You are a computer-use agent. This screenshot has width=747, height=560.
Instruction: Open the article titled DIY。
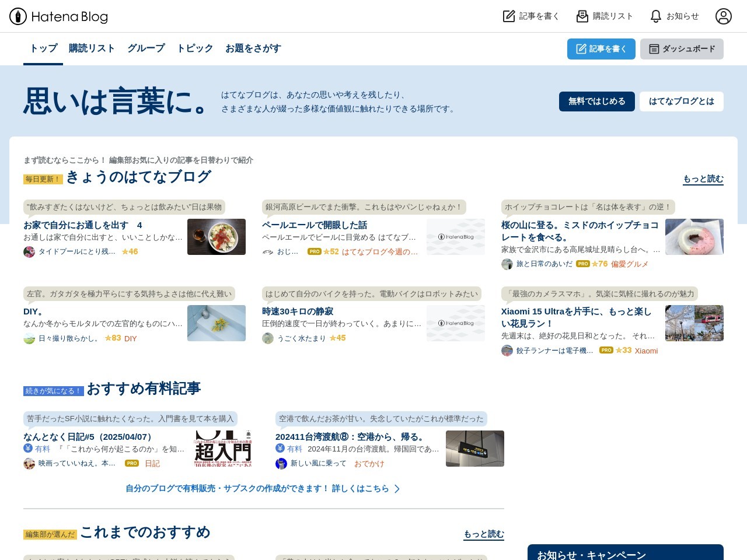(x=34, y=311)
